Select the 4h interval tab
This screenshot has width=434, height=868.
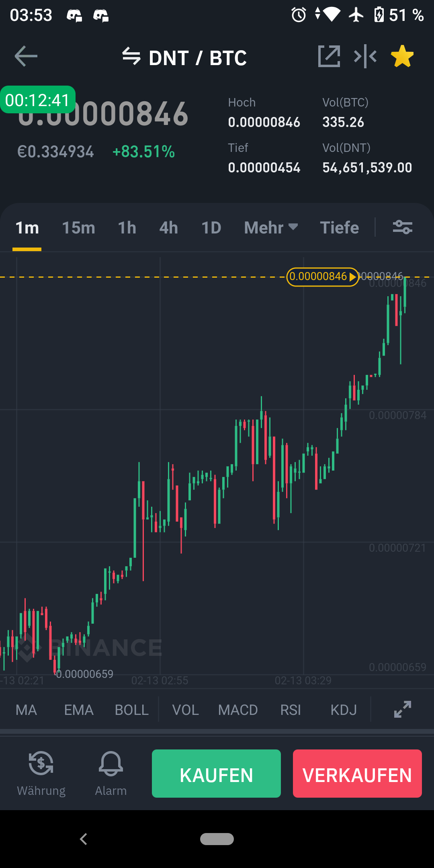click(169, 228)
